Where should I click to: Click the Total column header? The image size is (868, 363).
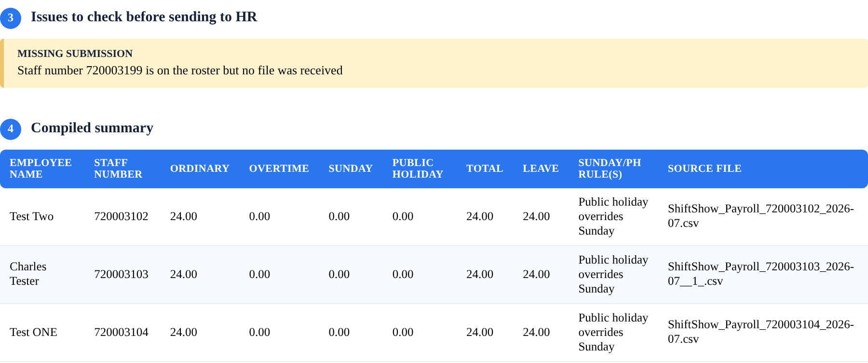coord(485,168)
